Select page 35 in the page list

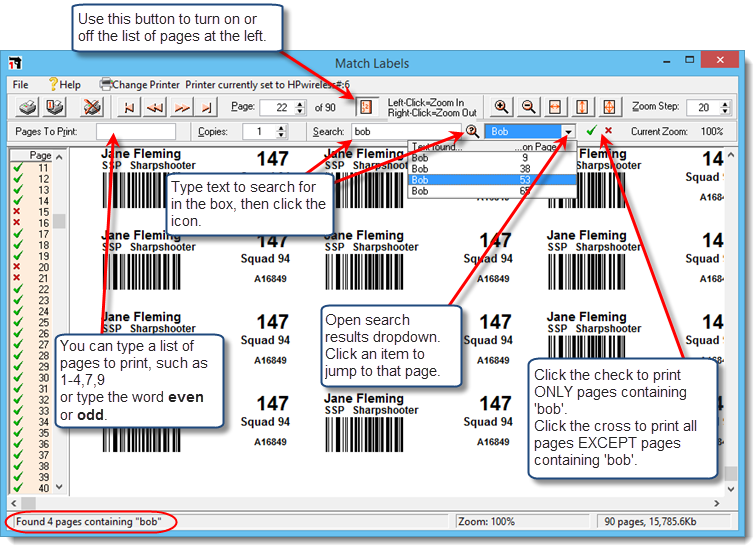pyautogui.click(x=44, y=433)
